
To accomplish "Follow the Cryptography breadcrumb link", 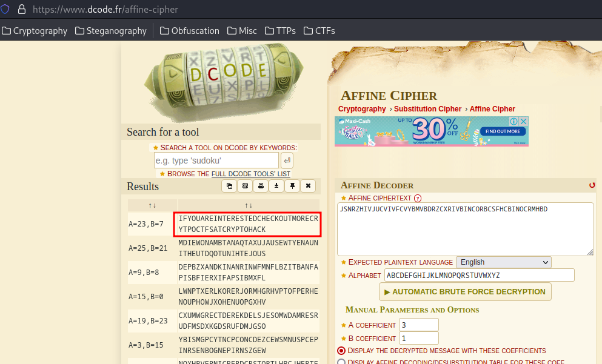I will [362, 109].
